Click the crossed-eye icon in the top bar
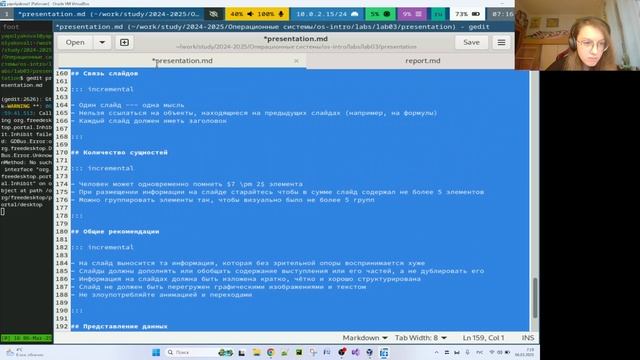The height and width of the screenshot is (360, 640). (x=213, y=14)
